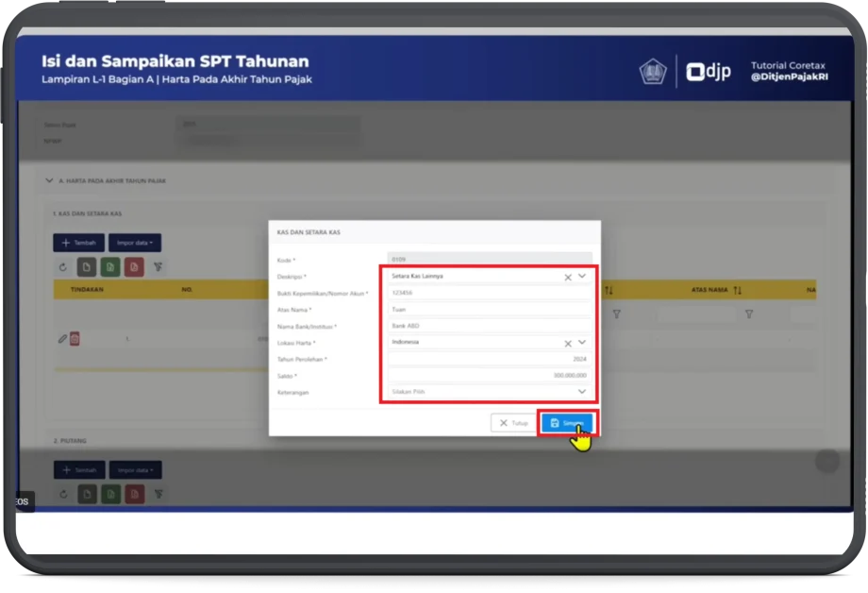Click the Nama Bank/Institusi input field
868x593 pixels.
490,326
